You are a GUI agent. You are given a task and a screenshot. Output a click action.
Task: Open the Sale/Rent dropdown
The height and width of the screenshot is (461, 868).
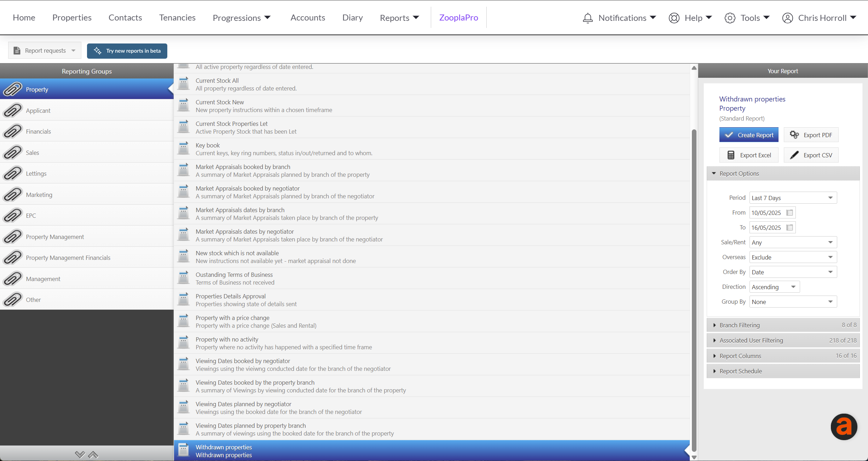(x=793, y=242)
